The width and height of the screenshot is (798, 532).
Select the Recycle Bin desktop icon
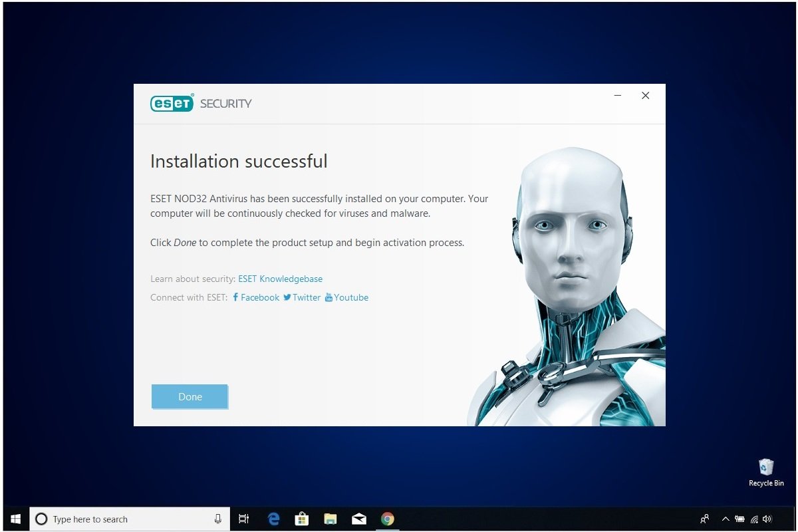pyautogui.click(x=766, y=473)
